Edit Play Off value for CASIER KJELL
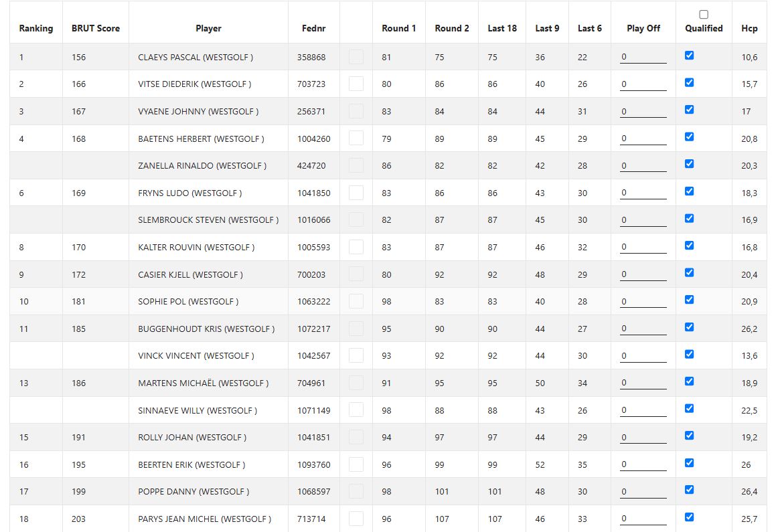Viewport: 782px width, 532px height. point(643,274)
